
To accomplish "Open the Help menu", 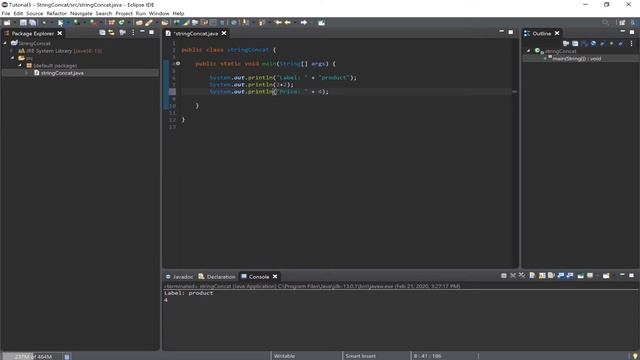I will 178,13.
